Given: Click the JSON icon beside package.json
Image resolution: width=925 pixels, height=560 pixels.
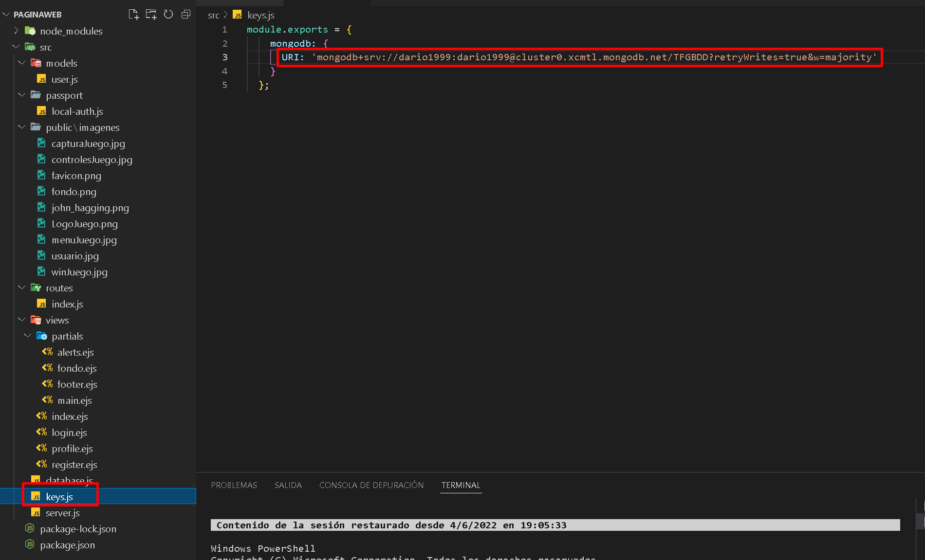Looking at the screenshot, I should coord(30,544).
